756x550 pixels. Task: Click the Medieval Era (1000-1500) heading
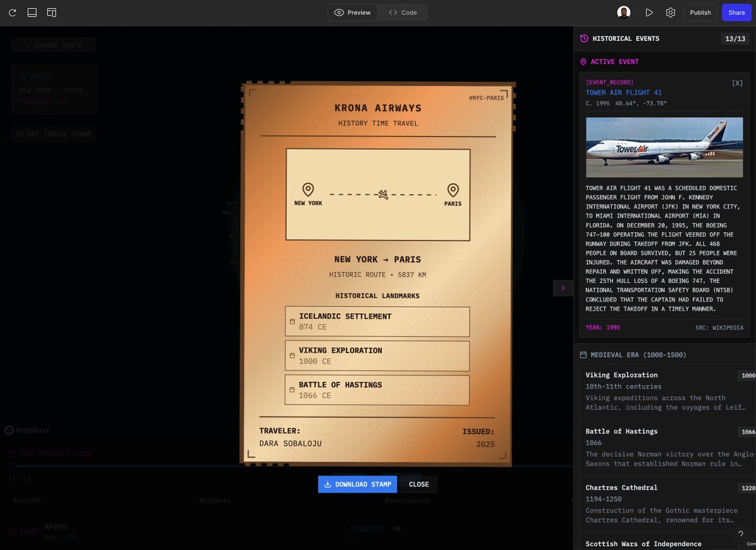(639, 355)
